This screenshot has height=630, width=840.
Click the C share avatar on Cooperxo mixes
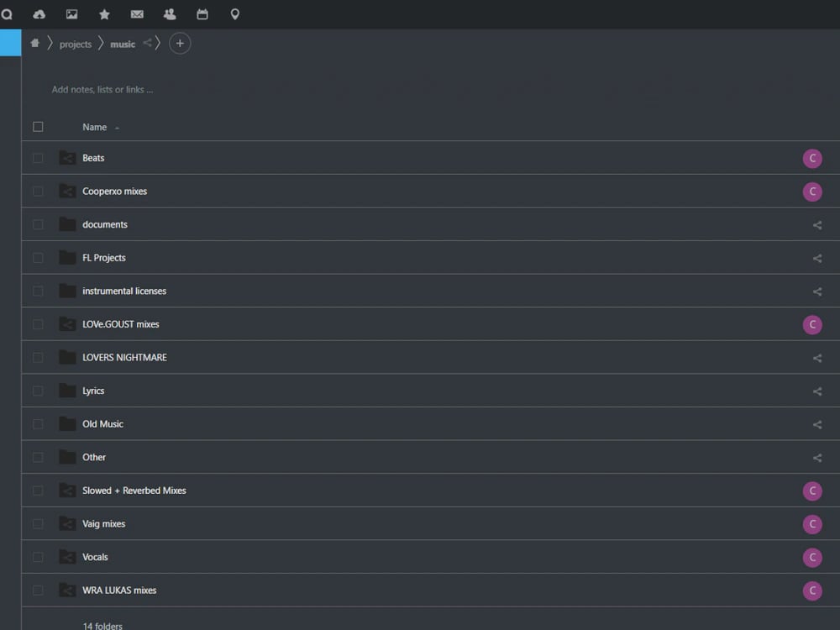click(x=812, y=192)
